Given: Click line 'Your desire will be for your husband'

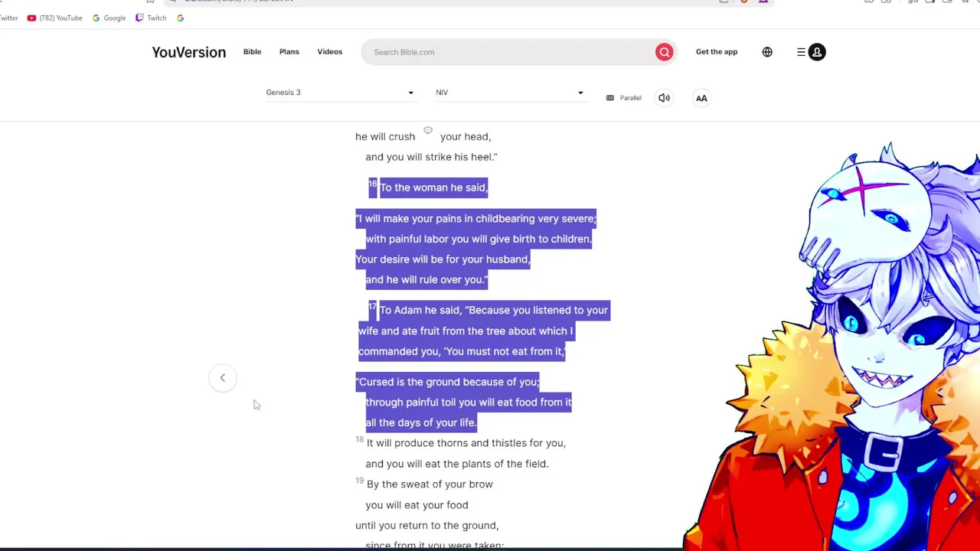Looking at the screenshot, I should pos(443,259).
